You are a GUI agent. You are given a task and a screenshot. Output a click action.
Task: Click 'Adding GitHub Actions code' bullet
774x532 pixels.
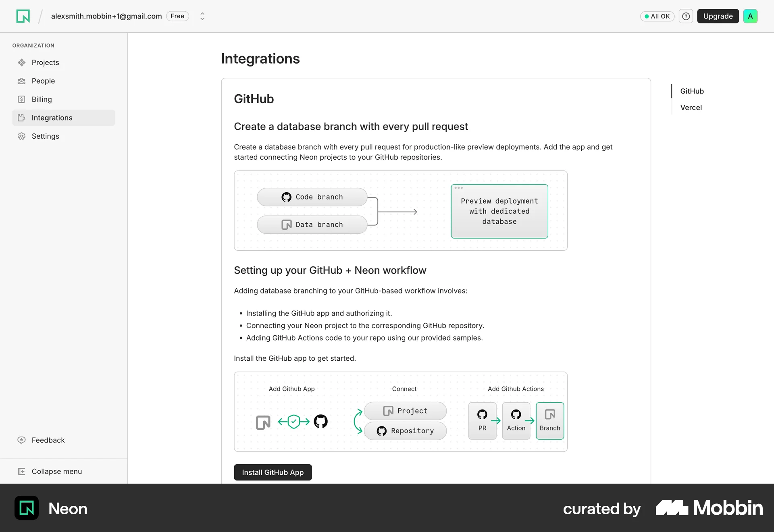[364, 338]
